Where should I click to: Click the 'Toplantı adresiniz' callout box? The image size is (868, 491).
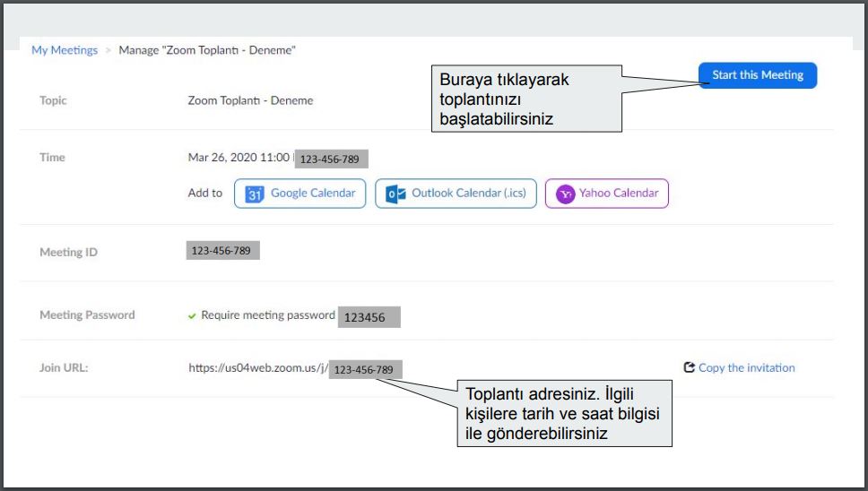(565, 413)
